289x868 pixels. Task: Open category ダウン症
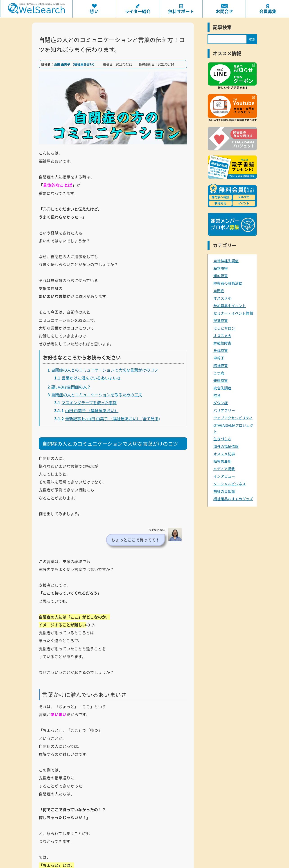coord(220,403)
